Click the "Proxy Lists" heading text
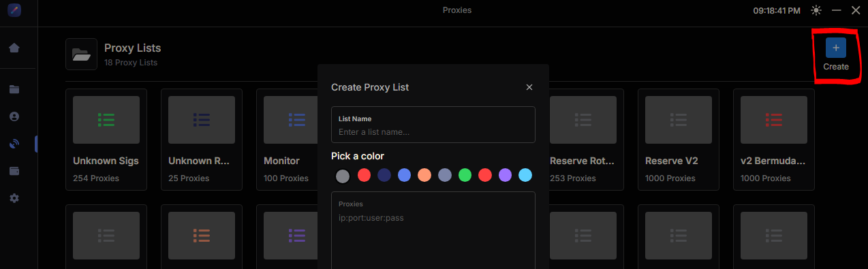This screenshot has width=868, height=269. pyautogui.click(x=133, y=48)
